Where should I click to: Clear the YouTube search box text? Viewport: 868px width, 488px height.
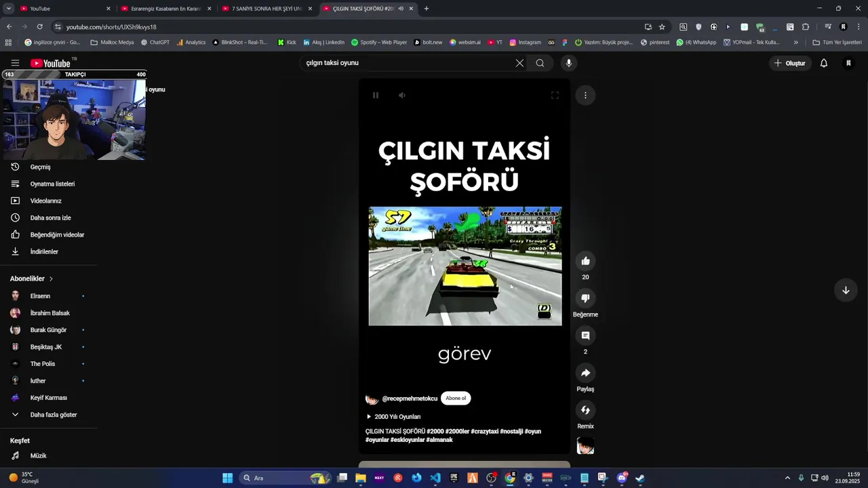519,63
